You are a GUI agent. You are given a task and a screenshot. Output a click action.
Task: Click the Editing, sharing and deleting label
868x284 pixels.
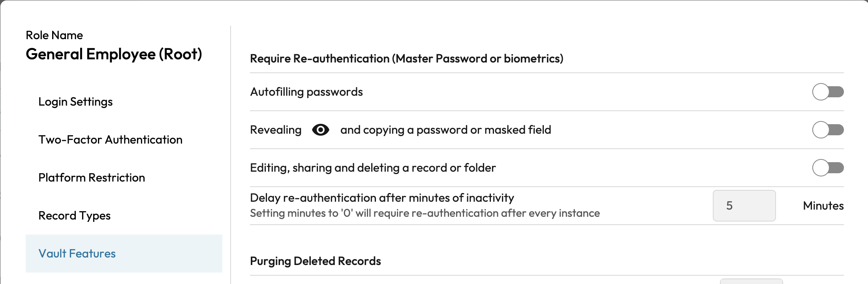click(373, 168)
